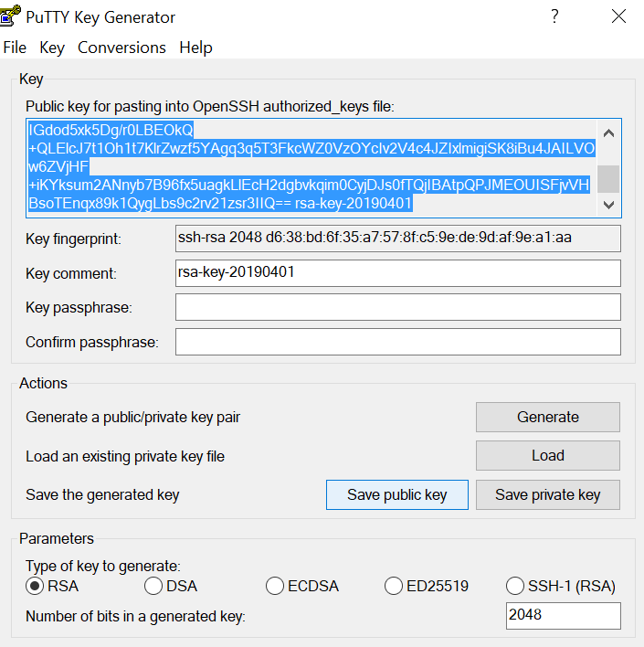
Task: Click the 'Key comment:' label
Action: [71, 273]
